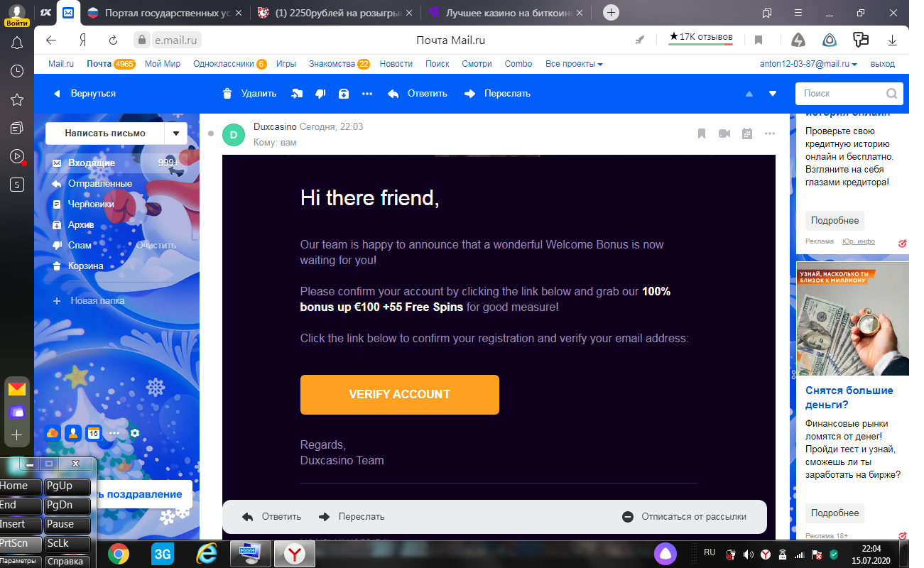Open notifications bell in browser side panel
The width and height of the screenshot is (924, 568).
point(17,43)
